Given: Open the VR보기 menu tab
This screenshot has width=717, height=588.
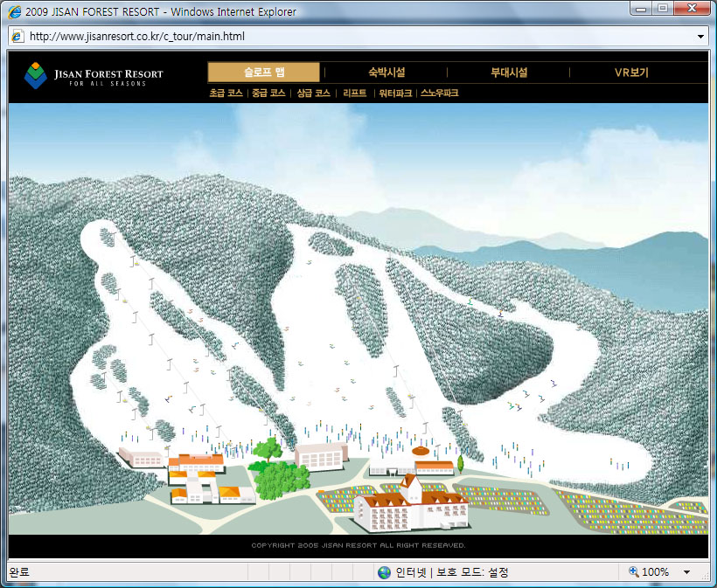Looking at the screenshot, I should [x=631, y=73].
